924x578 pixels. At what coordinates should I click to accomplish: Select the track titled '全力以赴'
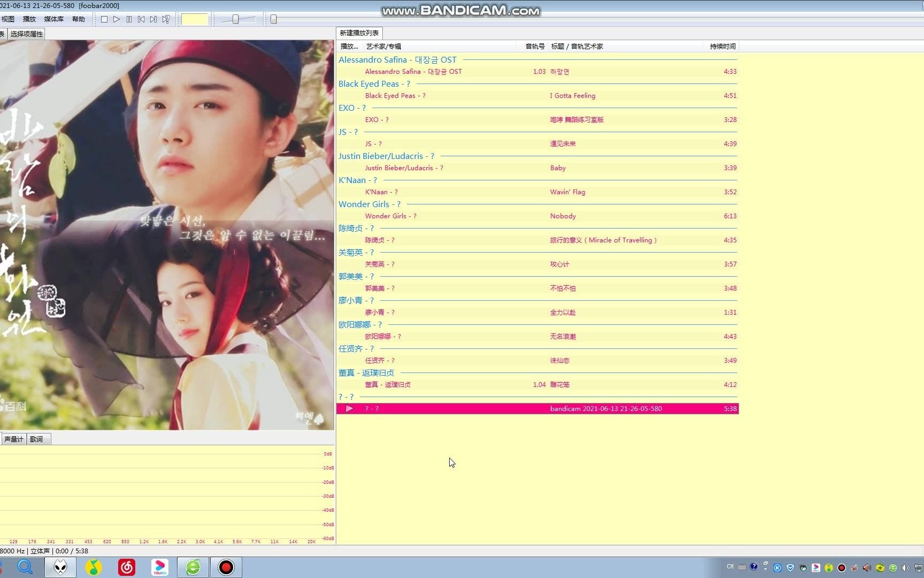[537, 313]
